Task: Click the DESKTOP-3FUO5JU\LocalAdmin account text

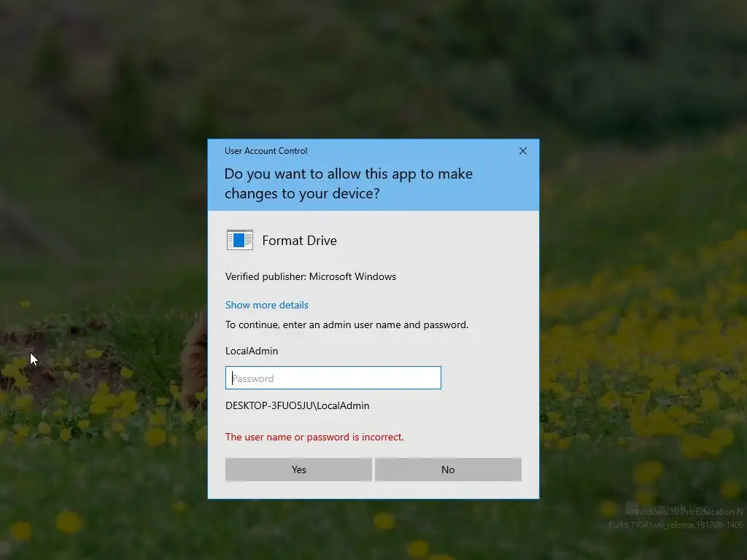Action: (298, 405)
